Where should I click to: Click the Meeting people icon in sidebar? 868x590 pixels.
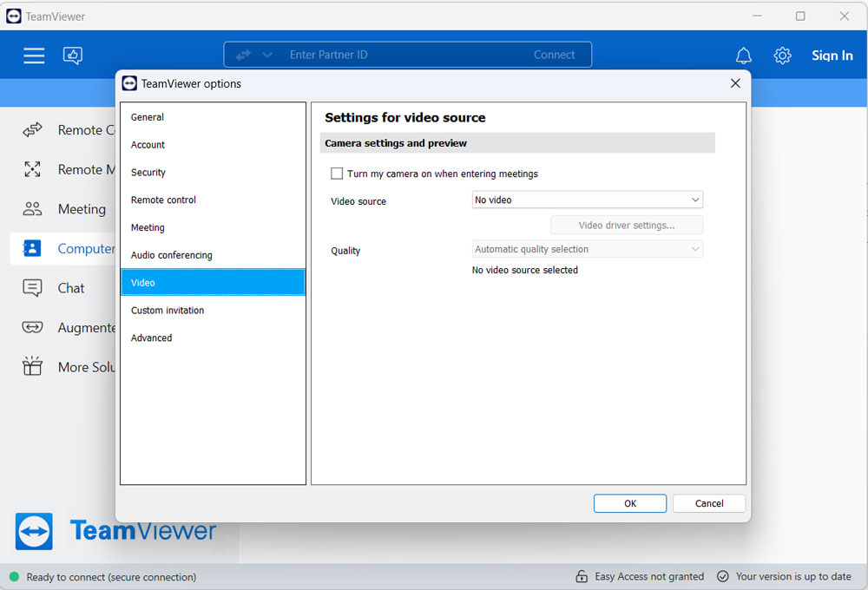click(32, 208)
